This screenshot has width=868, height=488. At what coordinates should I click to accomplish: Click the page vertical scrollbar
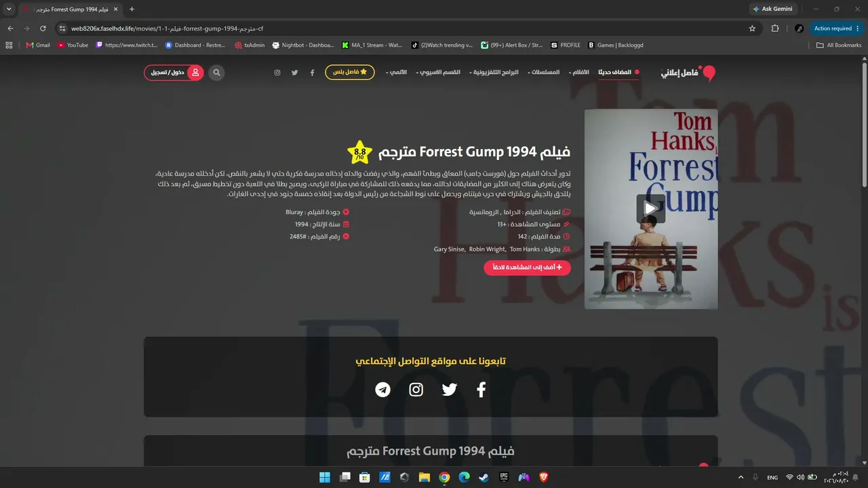click(x=864, y=125)
